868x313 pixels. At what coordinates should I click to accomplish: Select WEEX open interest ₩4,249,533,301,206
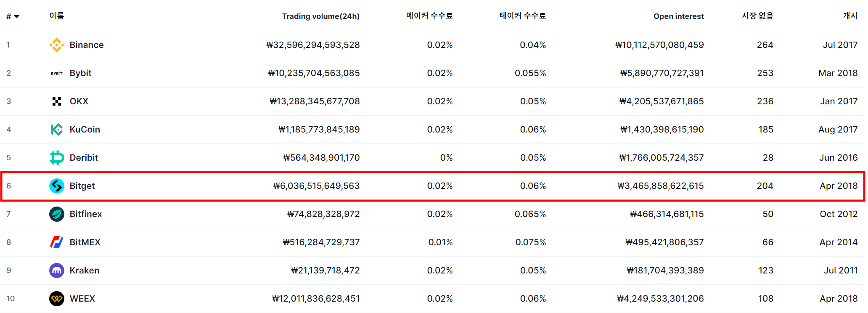pos(660,299)
